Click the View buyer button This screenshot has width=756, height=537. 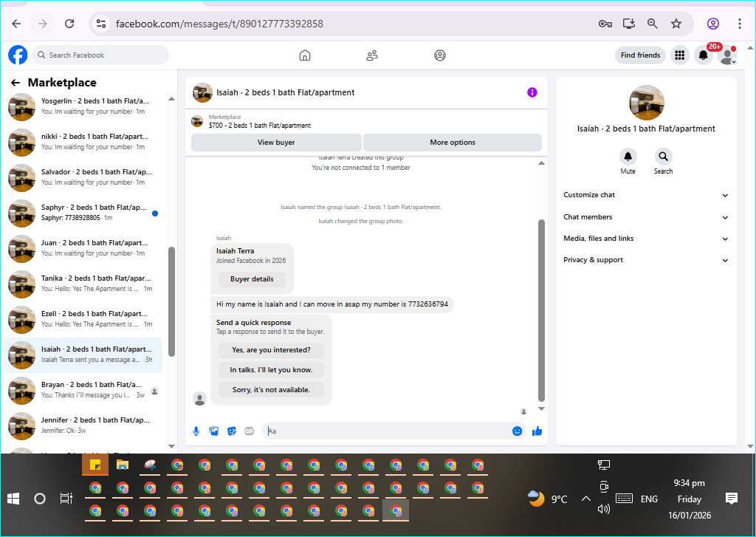point(276,143)
